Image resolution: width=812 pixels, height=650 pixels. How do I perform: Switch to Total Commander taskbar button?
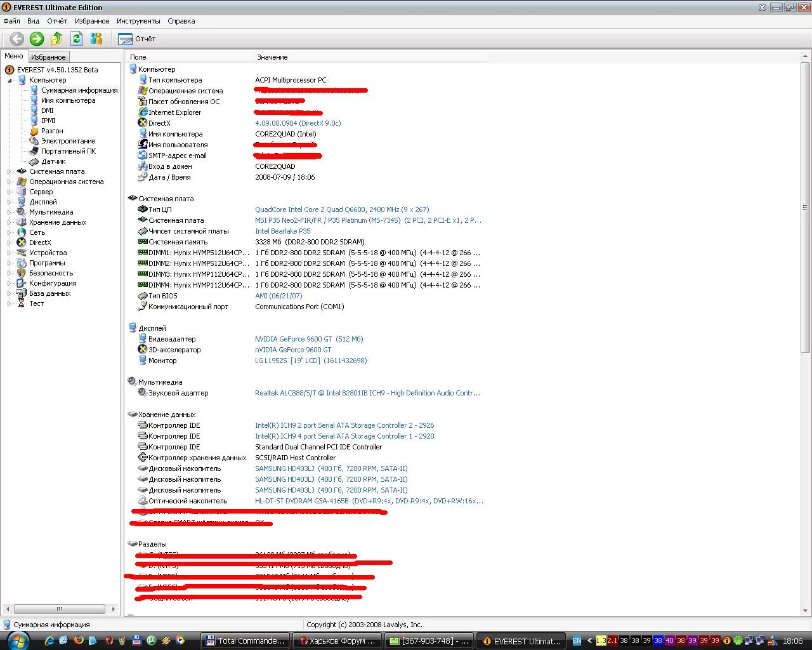246,641
